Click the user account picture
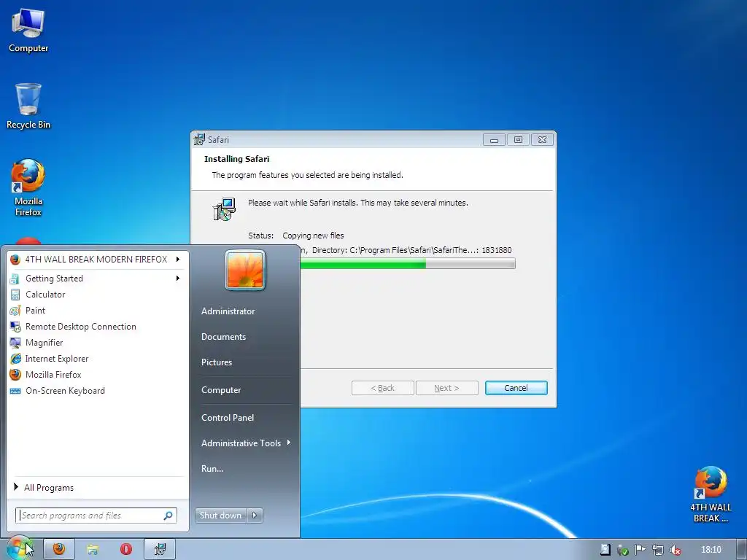Screen dimensions: 747x560 coord(245,270)
